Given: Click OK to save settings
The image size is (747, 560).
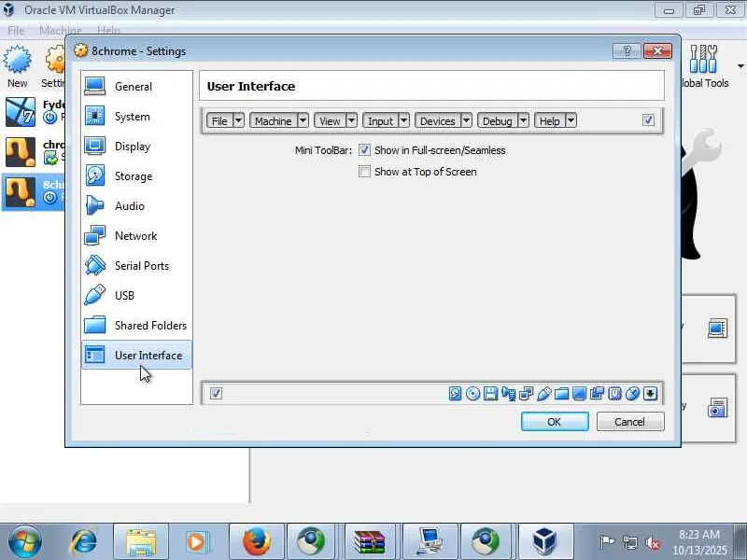Looking at the screenshot, I should tap(555, 422).
